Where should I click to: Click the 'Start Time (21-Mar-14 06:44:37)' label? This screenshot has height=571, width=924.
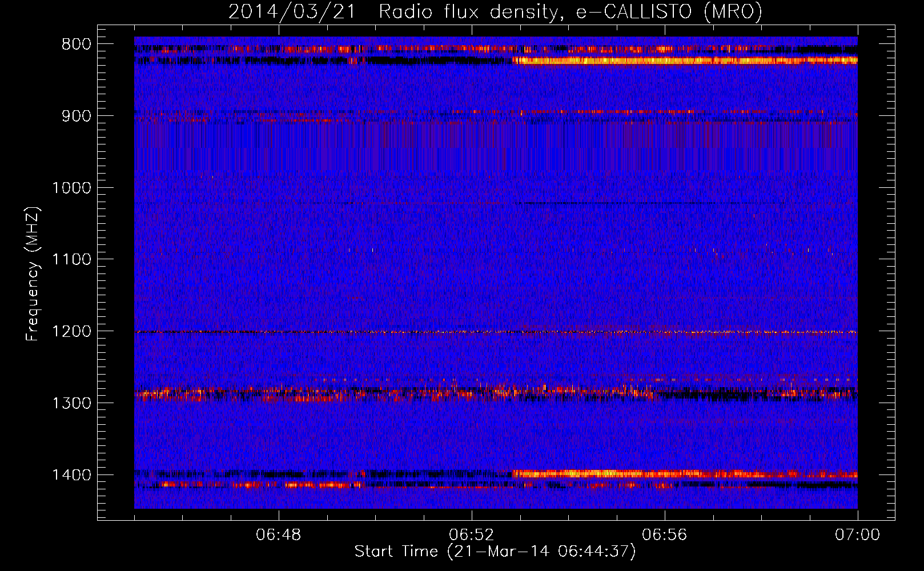pyautogui.click(x=495, y=552)
